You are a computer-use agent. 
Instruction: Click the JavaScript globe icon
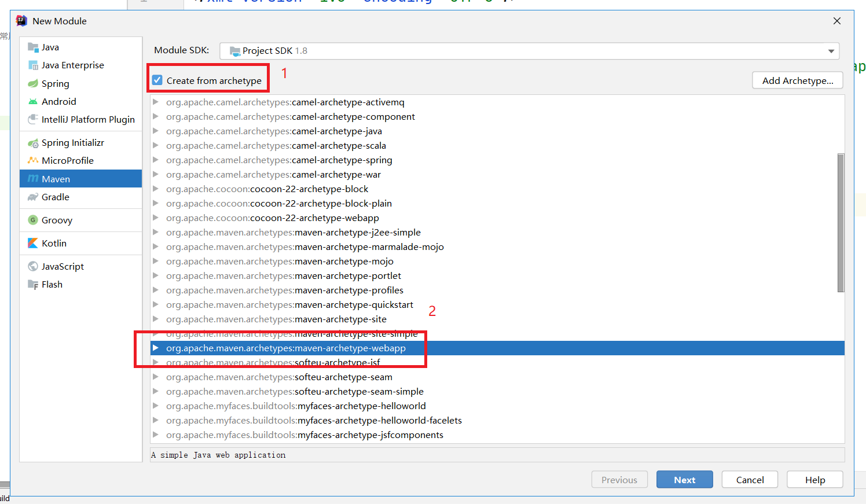[33, 266]
